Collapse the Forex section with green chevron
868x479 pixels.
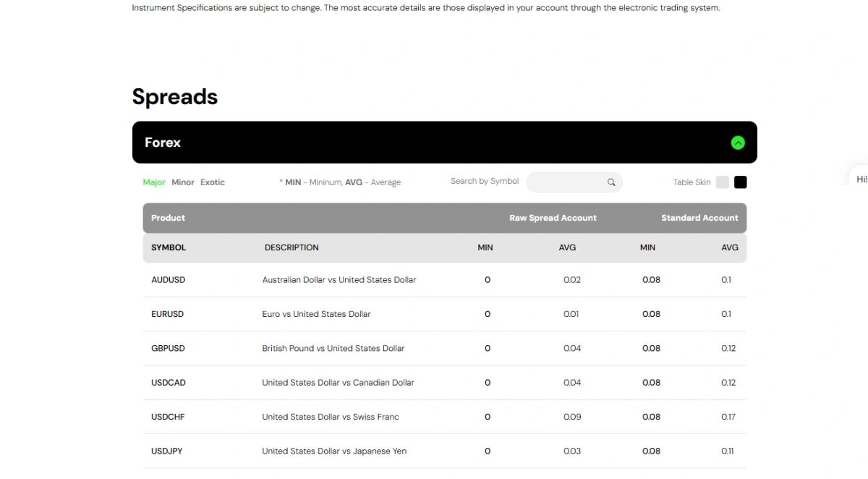click(x=738, y=143)
